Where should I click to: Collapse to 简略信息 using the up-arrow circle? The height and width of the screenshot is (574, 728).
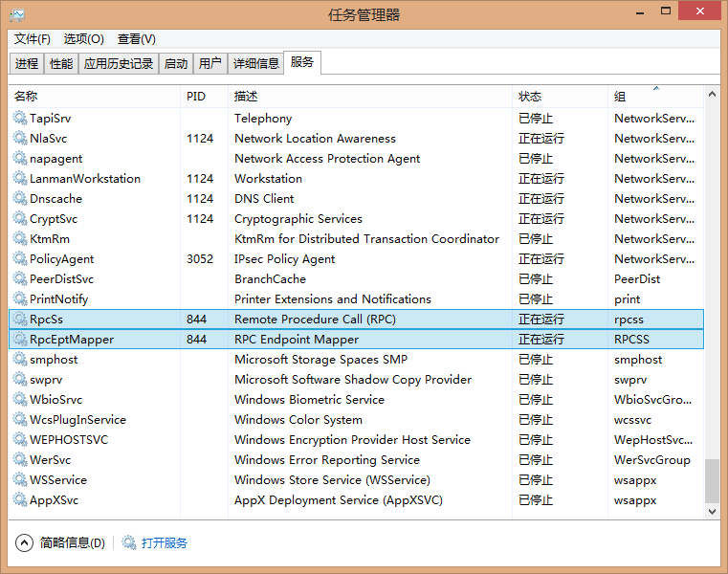tap(24, 542)
